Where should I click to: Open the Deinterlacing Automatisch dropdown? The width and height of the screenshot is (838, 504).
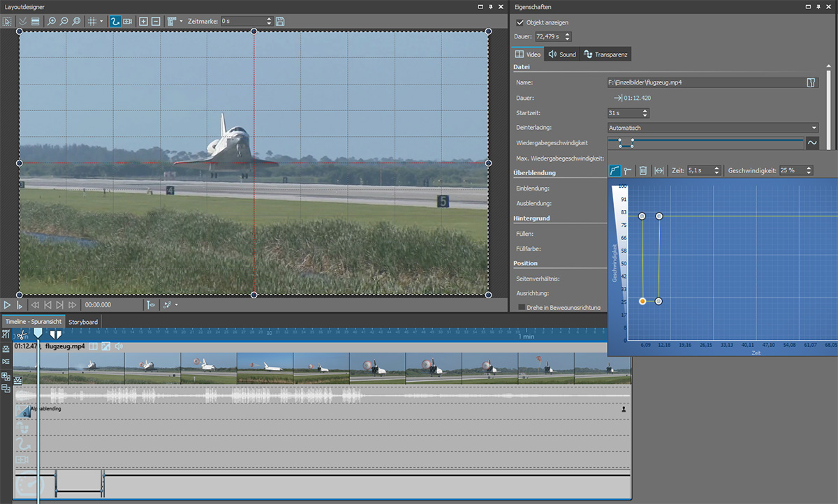click(x=712, y=128)
